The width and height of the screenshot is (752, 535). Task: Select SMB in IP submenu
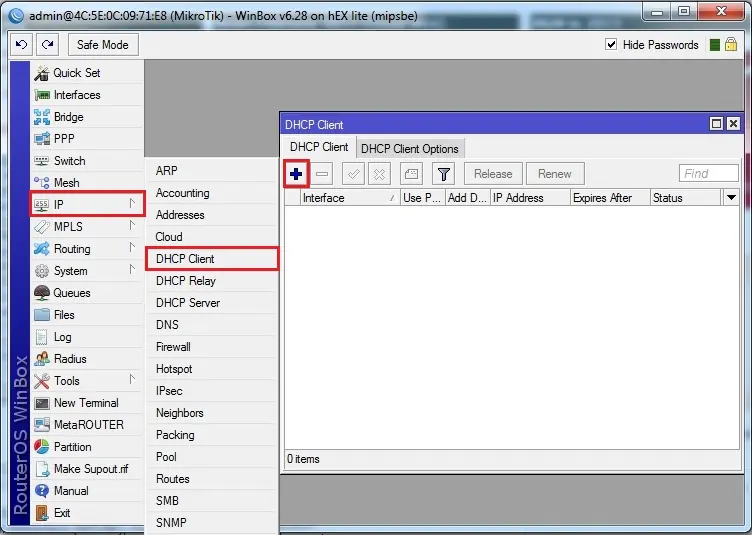[212, 501]
